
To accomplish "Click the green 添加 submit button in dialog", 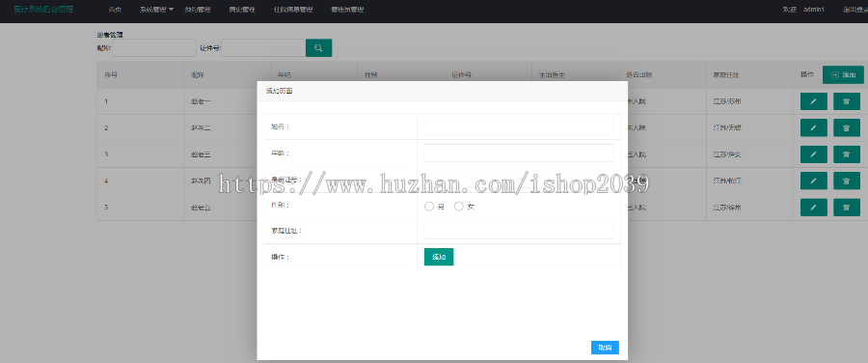I will [x=439, y=257].
